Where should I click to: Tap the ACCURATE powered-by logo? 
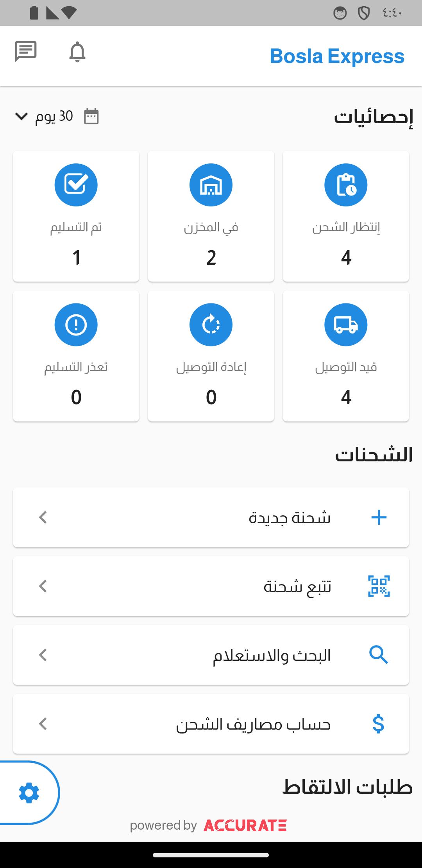tap(245, 825)
